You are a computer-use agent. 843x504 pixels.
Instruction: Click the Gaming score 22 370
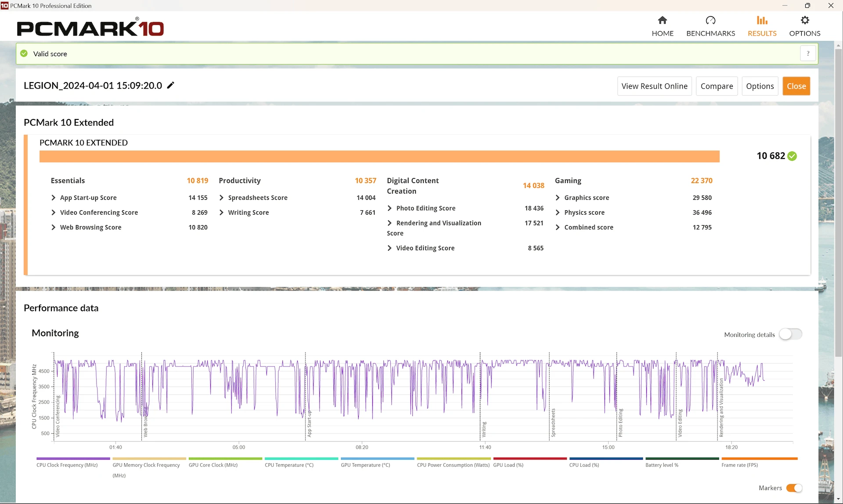click(702, 180)
